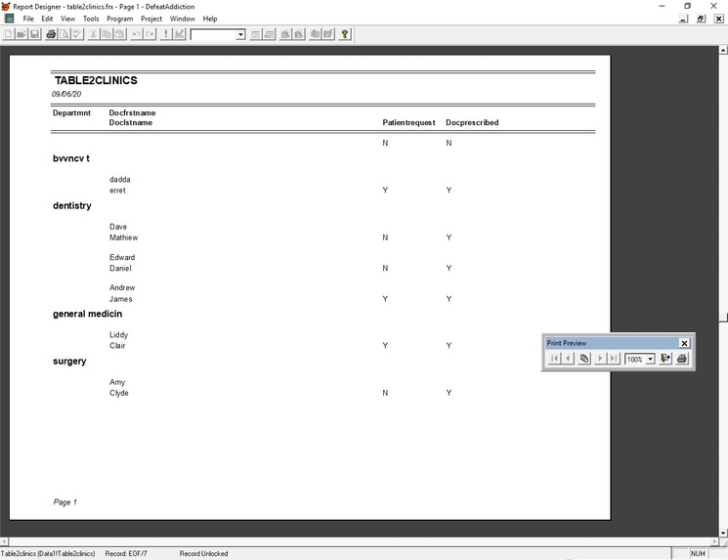
Task: Click the horizontal scrollbar left arrow
Action: (x=4, y=541)
